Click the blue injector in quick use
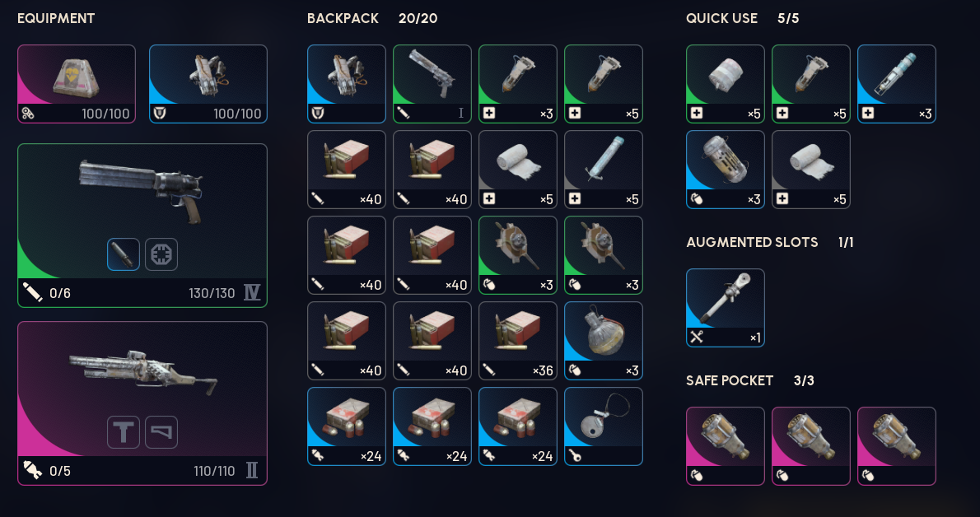The width and height of the screenshot is (980, 517). [x=896, y=84]
